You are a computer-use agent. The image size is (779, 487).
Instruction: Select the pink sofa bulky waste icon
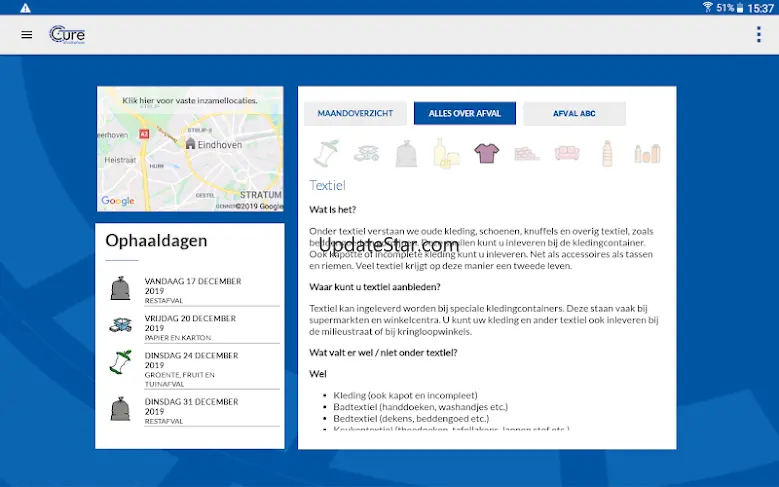[x=567, y=153]
